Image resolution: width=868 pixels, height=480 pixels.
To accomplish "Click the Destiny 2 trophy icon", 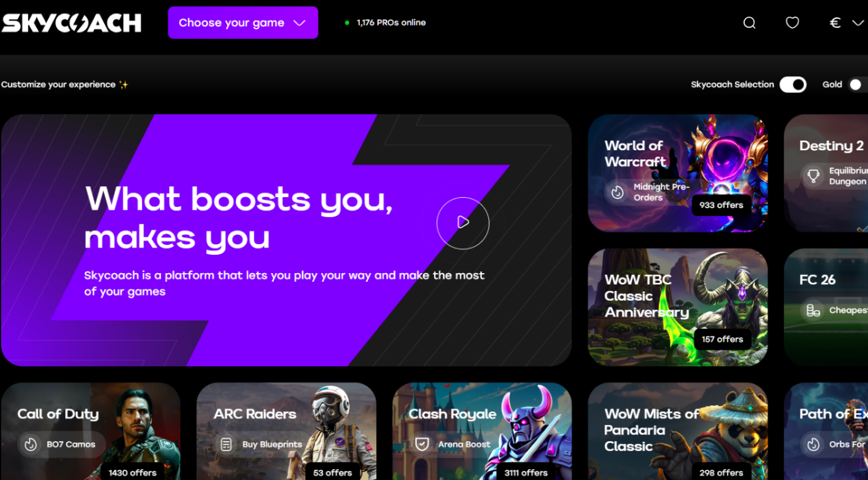I will click(813, 176).
